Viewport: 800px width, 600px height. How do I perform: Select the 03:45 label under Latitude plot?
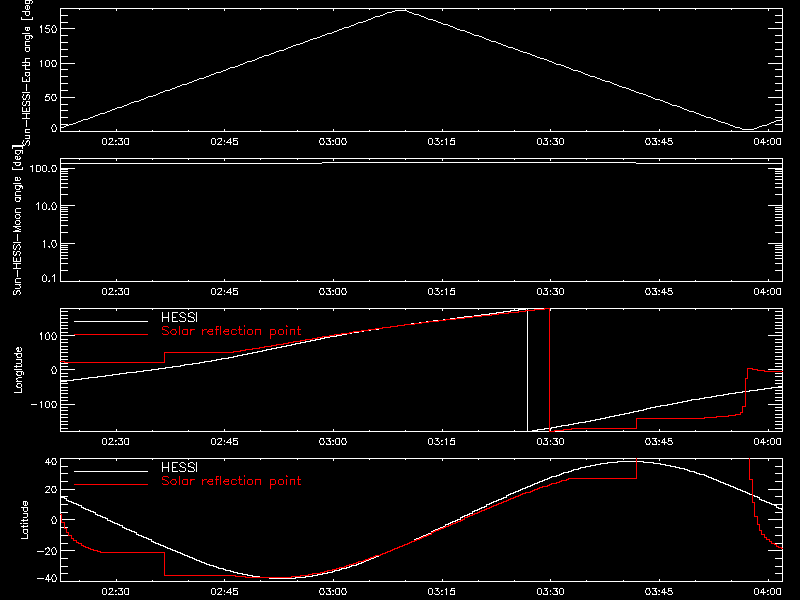click(659, 591)
